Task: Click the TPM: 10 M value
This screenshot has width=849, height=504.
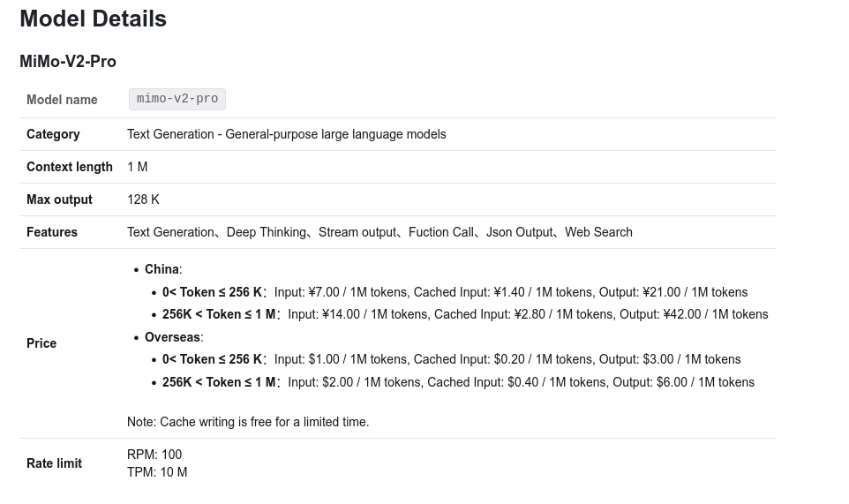Action: (157, 472)
